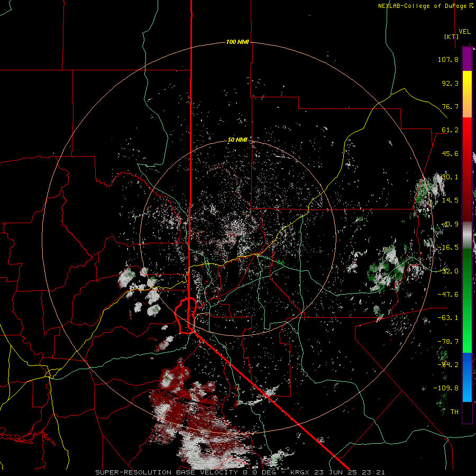Click the 107.8 velocity scale value
This screenshot has width=476, height=476.
(448, 59)
